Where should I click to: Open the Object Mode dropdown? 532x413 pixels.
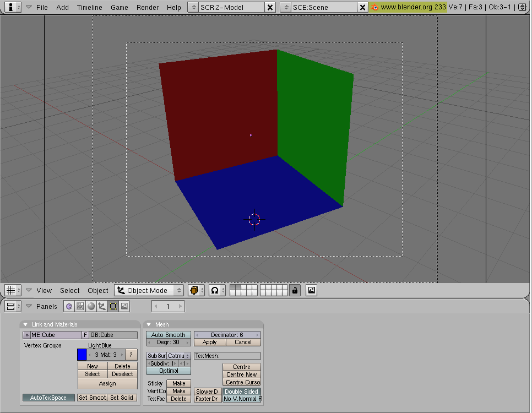(x=150, y=290)
